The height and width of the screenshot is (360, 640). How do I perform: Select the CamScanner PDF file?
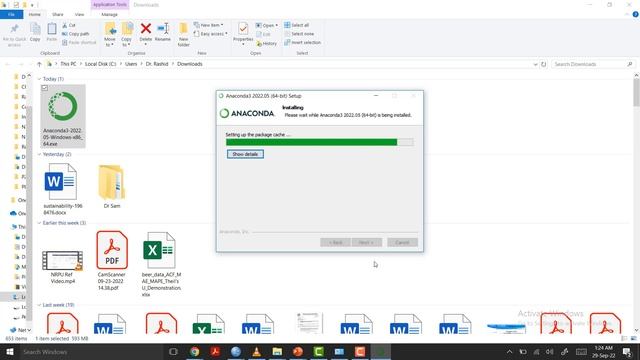(112, 261)
